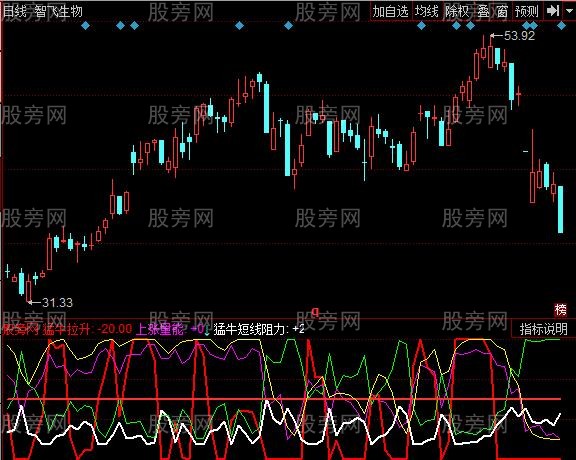Click the 窗 window button

502,11
